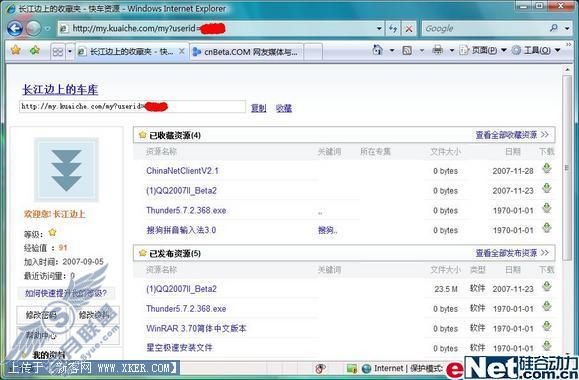Switch to the cnBeta.COM tab
Screen dimensions: 579x380
246,52
